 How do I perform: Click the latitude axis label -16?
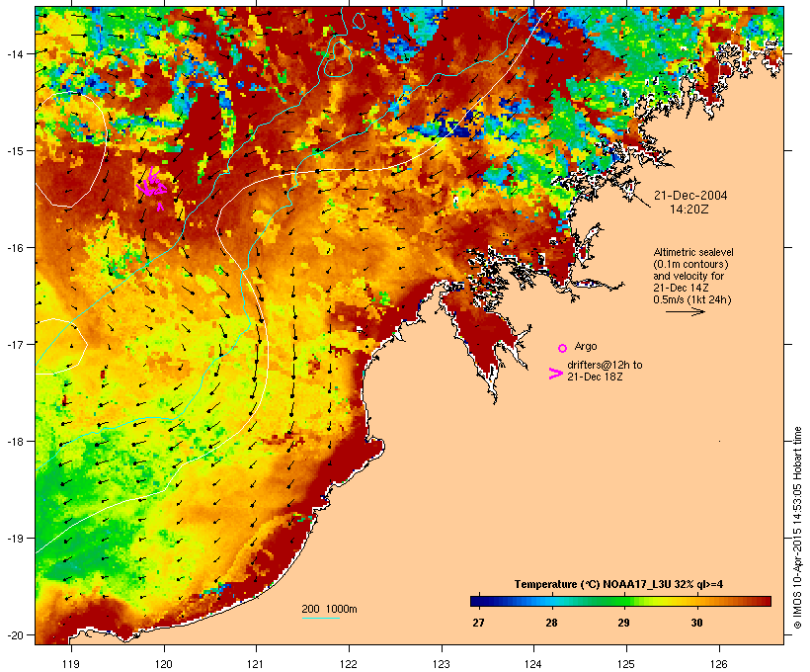pyautogui.click(x=15, y=248)
